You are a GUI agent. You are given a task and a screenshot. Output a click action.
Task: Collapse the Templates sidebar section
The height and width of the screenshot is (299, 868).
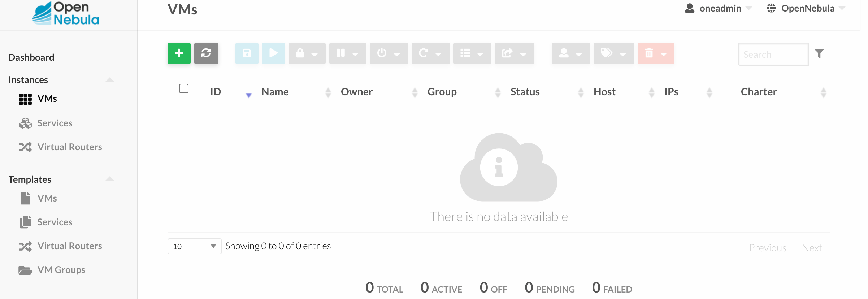pos(110,179)
